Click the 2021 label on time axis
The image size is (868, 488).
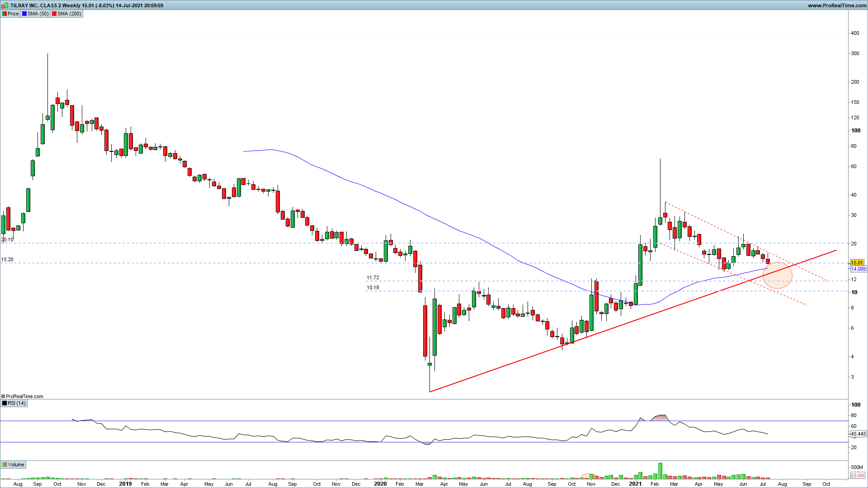click(635, 483)
